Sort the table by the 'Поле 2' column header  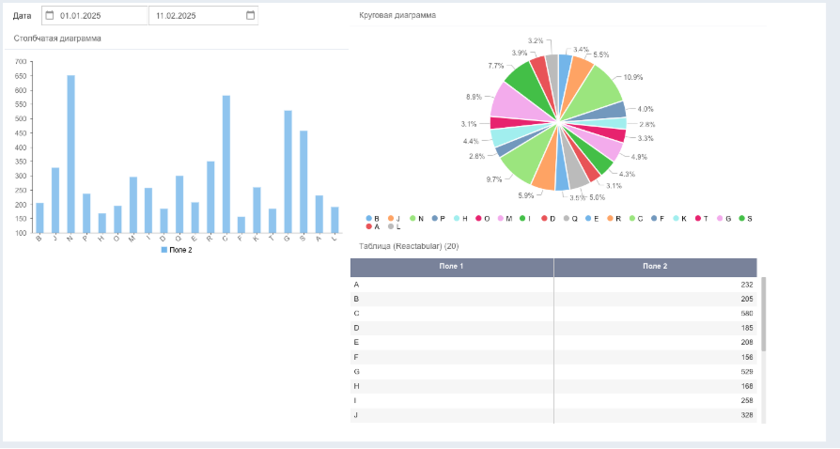pyautogui.click(x=655, y=267)
